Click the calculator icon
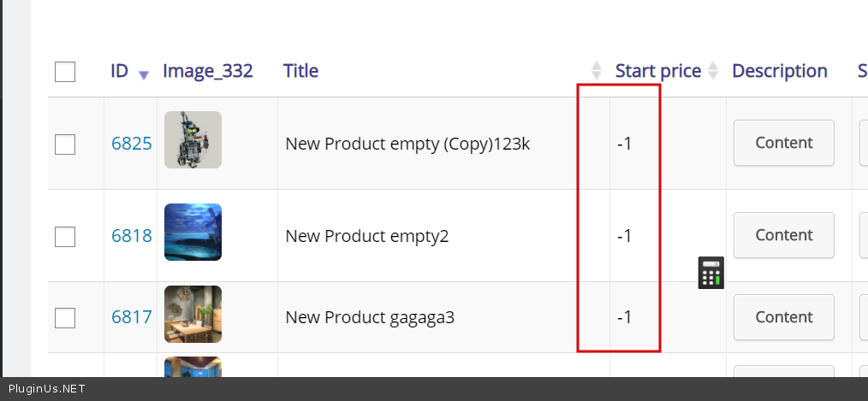 710,273
